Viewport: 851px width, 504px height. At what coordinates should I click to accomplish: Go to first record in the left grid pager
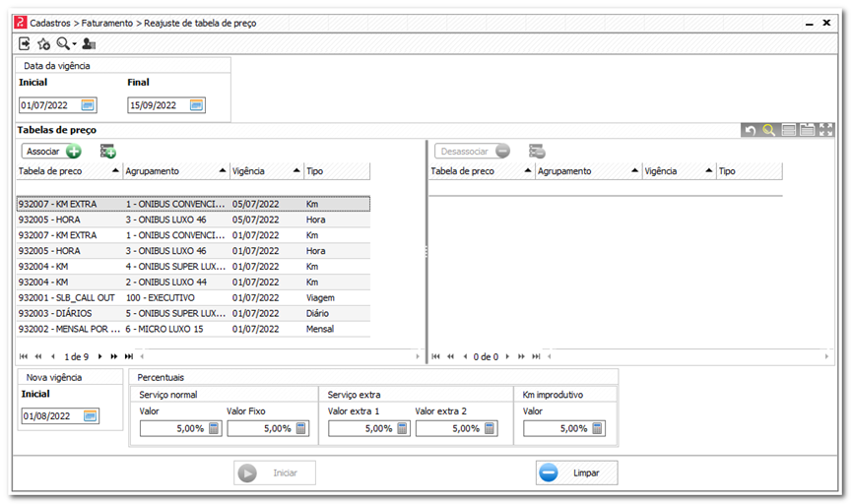pyautogui.click(x=24, y=356)
